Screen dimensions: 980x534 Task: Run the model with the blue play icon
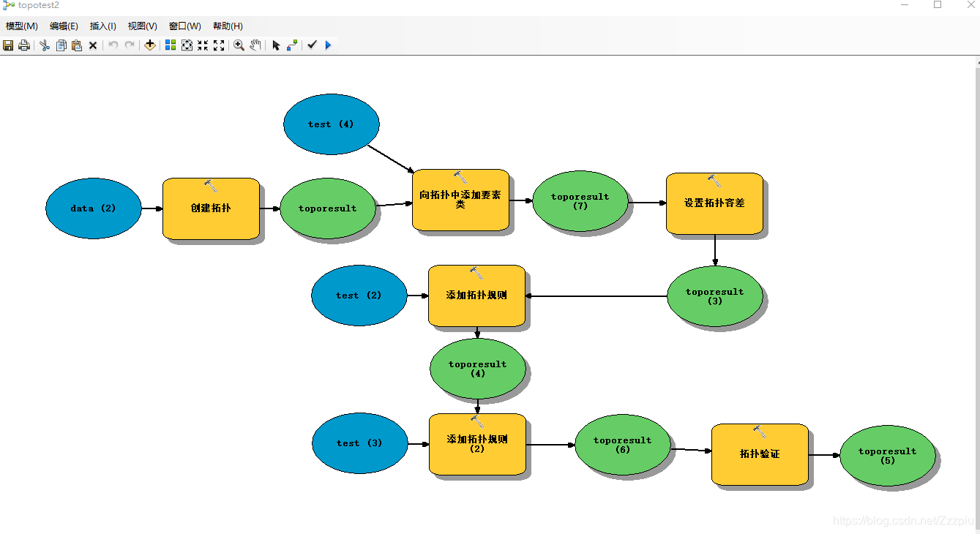click(x=328, y=45)
